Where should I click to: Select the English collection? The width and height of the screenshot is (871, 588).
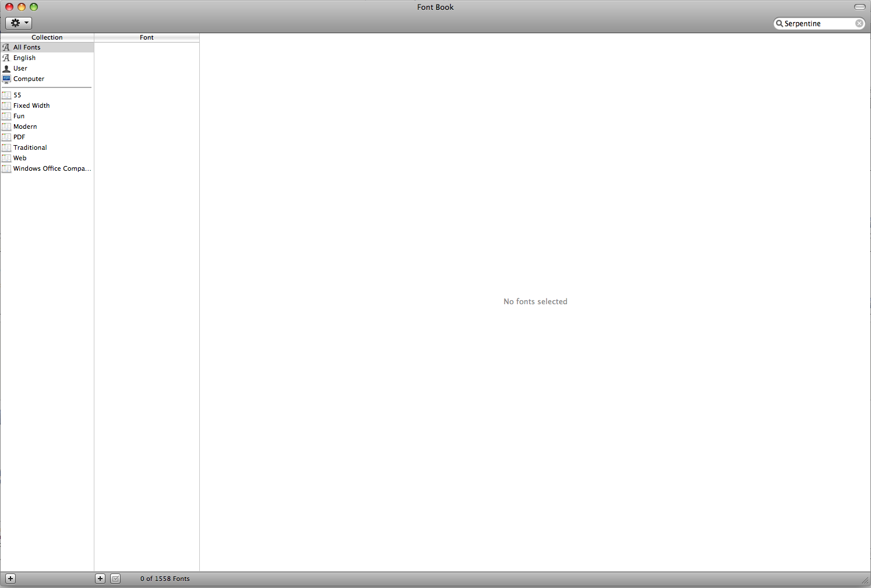click(47, 58)
